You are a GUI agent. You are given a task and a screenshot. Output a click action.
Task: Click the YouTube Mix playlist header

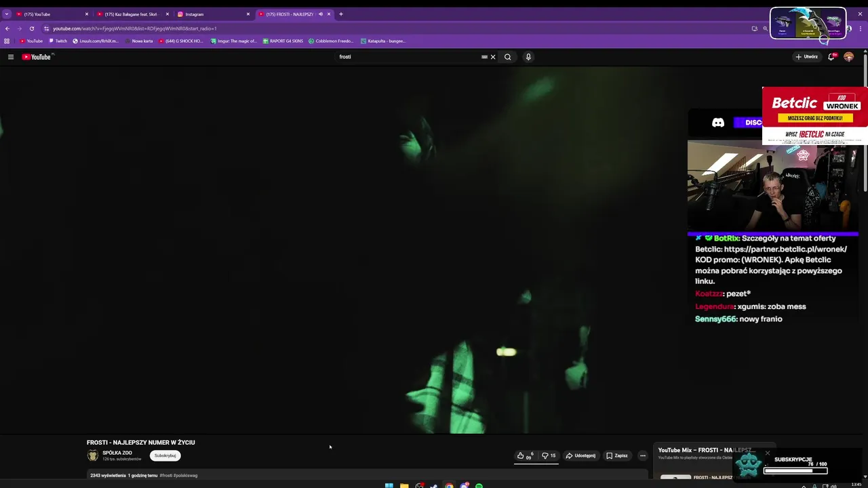706,450
